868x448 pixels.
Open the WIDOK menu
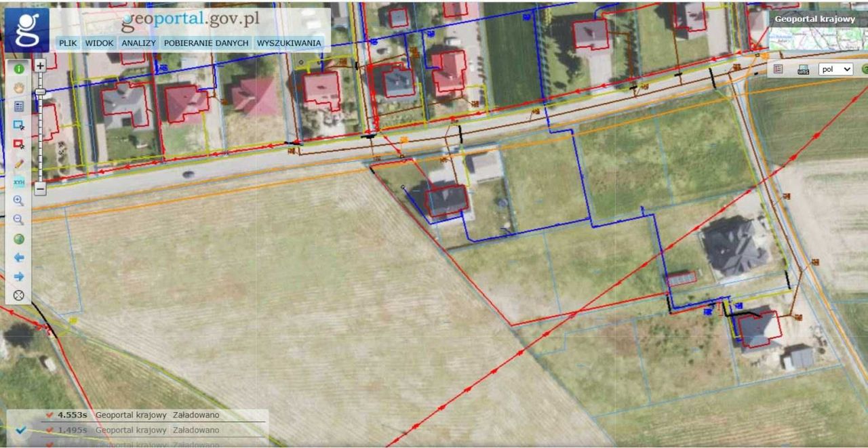coord(99,43)
